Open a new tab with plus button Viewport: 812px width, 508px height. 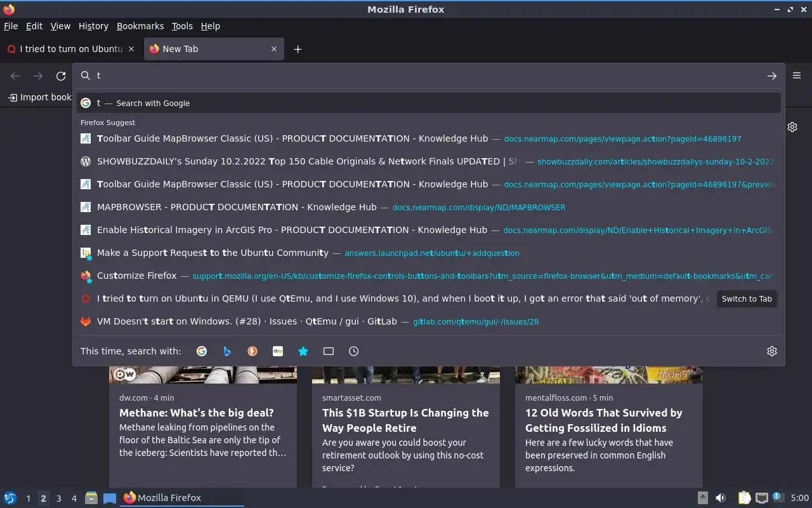coord(298,49)
